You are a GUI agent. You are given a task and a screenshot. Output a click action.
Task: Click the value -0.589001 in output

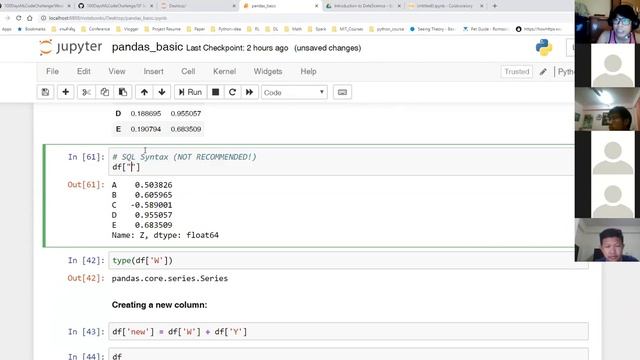tap(151, 205)
